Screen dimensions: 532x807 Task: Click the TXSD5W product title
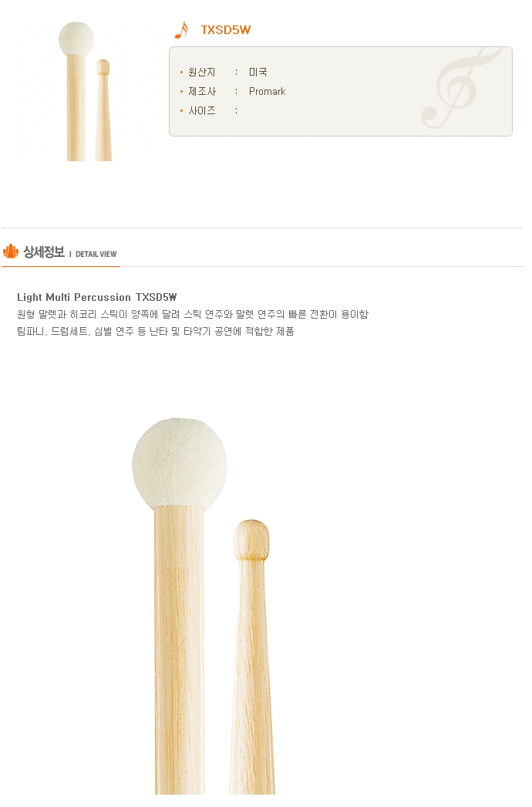(x=226, y=30)
